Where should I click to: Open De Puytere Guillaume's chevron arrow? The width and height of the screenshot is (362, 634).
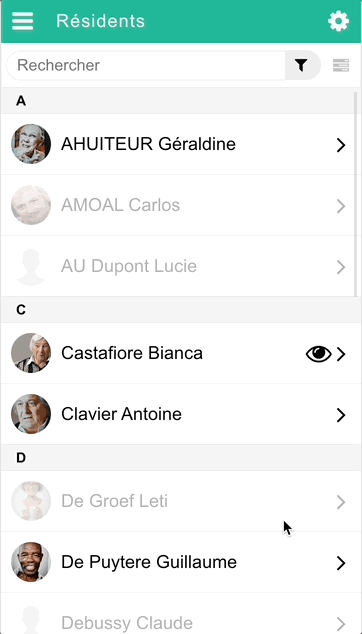click(x=341, y=563)
